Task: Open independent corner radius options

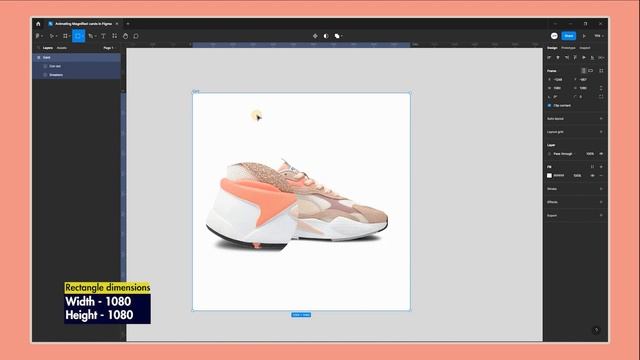Action: [x=601, y=97]
